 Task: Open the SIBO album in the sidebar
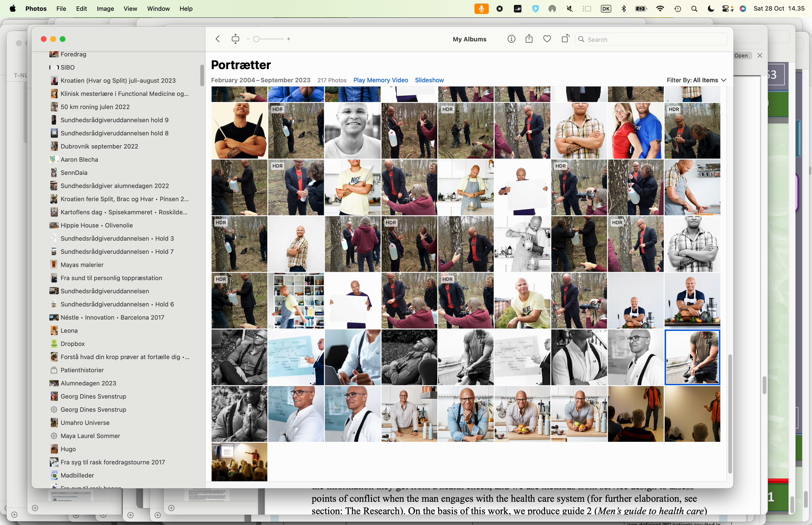point(68,68)
